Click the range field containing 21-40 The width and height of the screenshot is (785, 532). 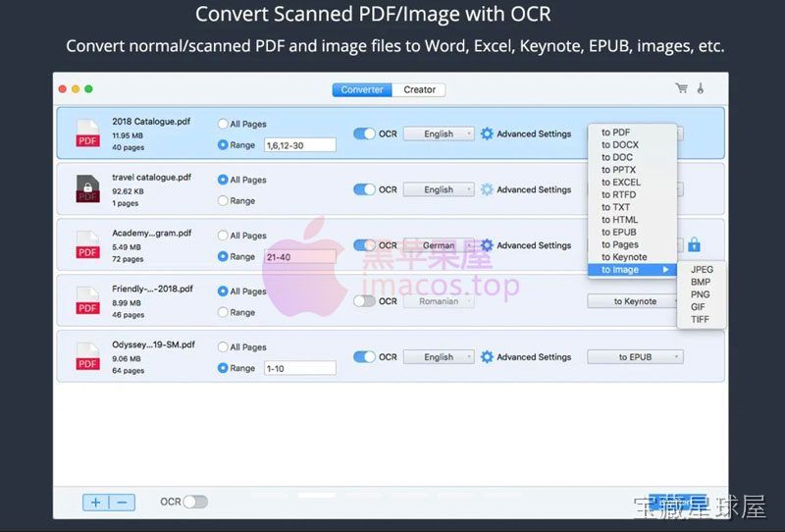pyautogui.click(x=300, y=257)
